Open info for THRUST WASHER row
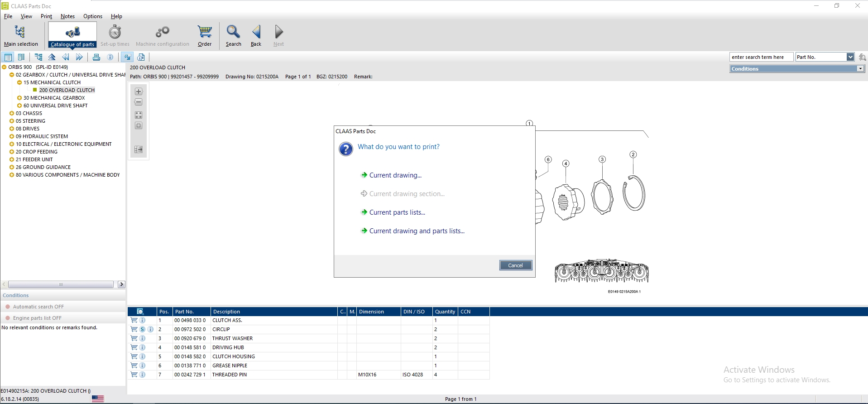 click(x=142, y=338)
